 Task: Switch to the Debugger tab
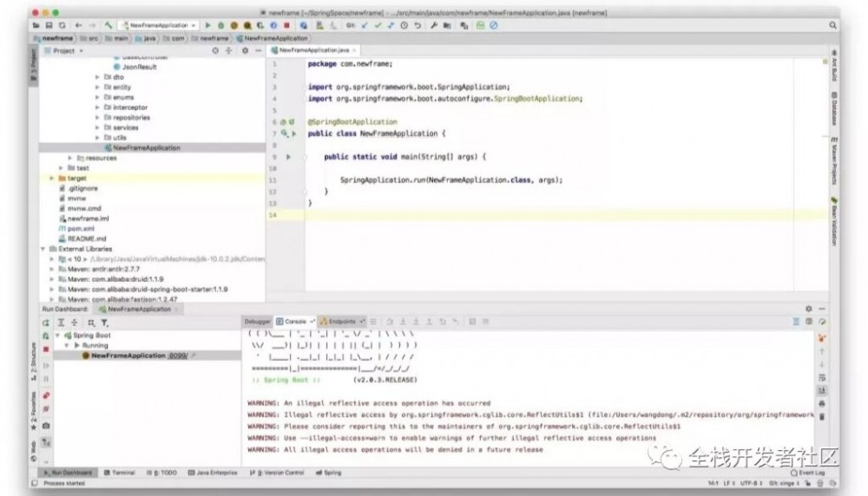pos(258,322)
